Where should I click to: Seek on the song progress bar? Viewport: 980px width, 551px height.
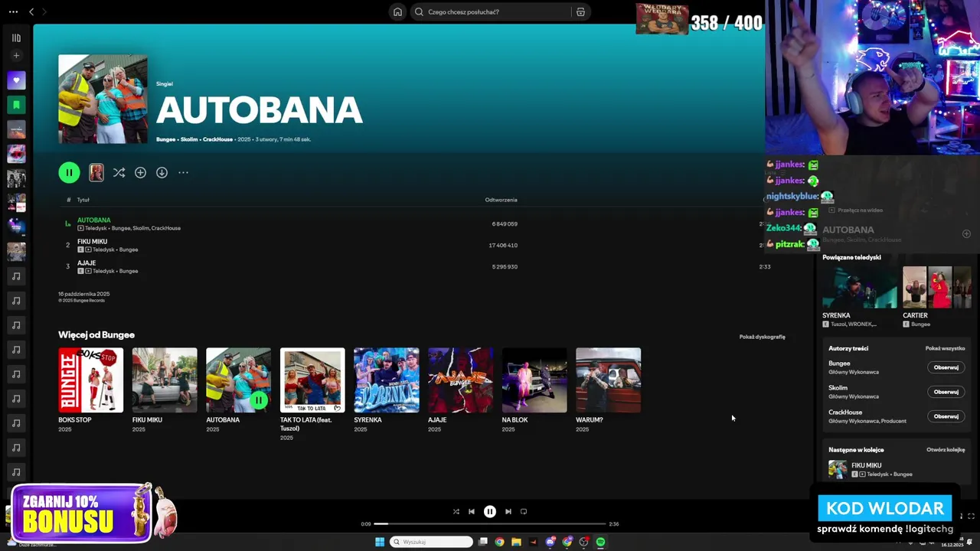pyautogui.click(x=490, y=524)
